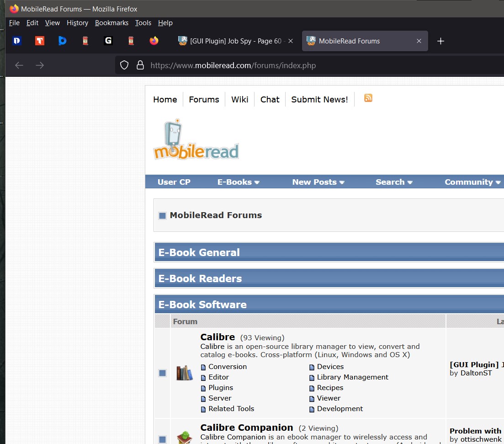Close the Job Spy tab
The height and width of the screenshot is (444, 504).
pyautogui.click(x=291, y=41)
